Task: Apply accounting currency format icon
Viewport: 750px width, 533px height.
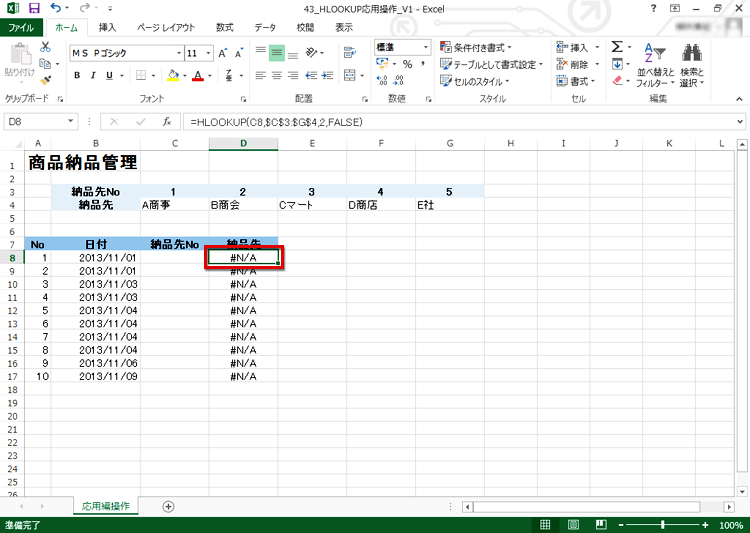Action: click(382, 63)
